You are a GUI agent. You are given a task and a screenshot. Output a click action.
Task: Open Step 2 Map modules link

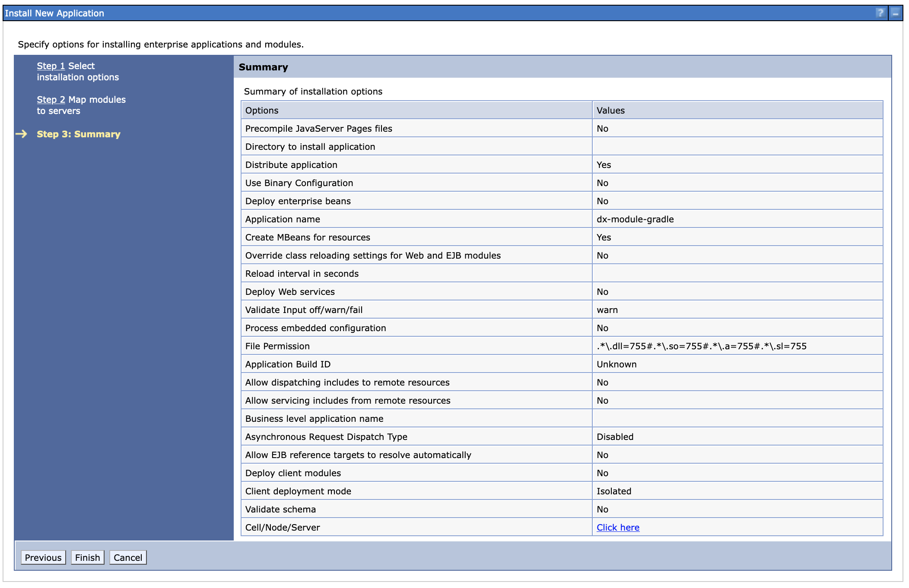tap(51, 100)
